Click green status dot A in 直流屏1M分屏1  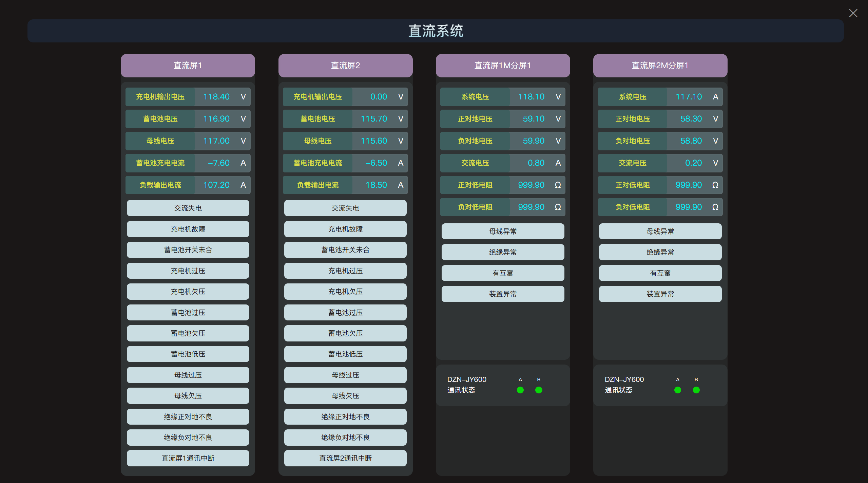[x=520, y=390]
